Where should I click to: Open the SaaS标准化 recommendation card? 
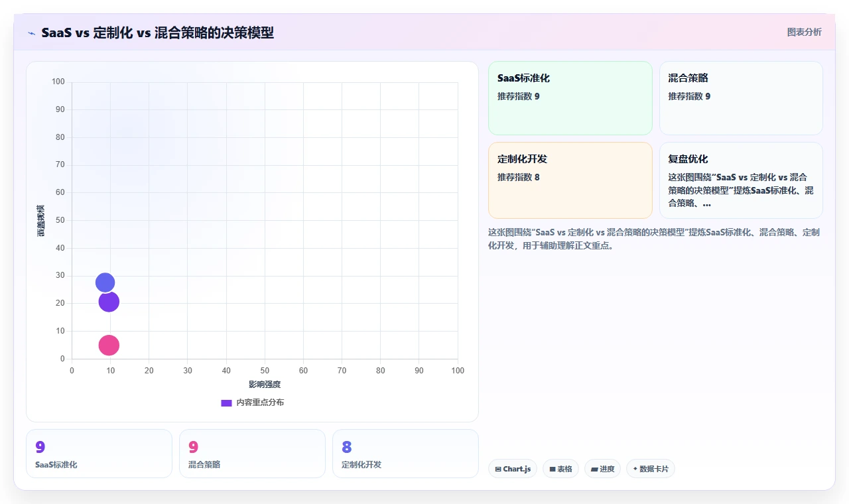pos(570,98)
